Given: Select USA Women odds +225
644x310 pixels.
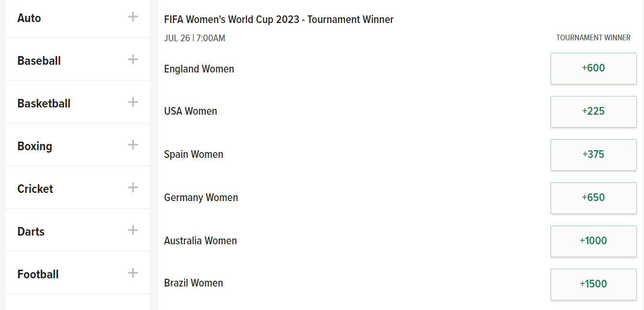Looking at the screenshot, I should 593,111.
